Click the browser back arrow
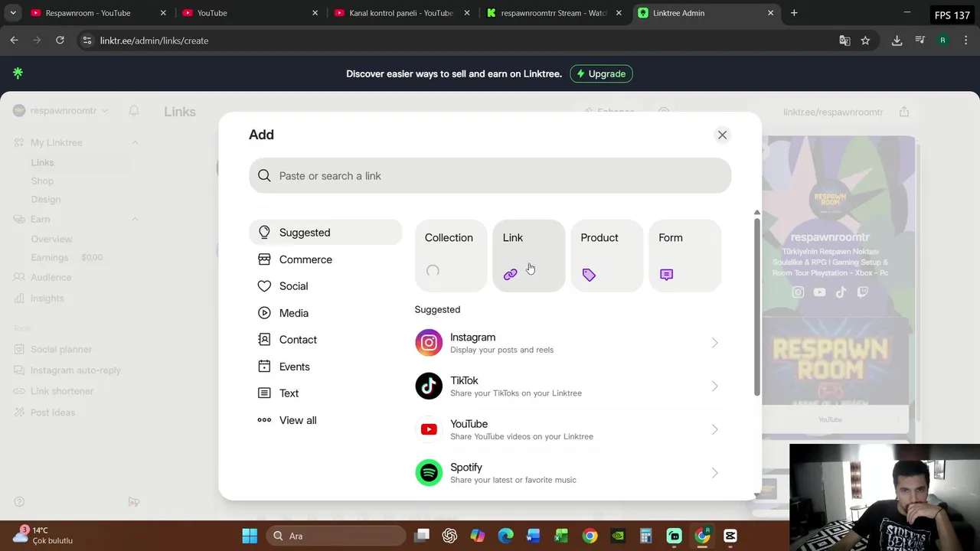 click(x=15, y=41)
